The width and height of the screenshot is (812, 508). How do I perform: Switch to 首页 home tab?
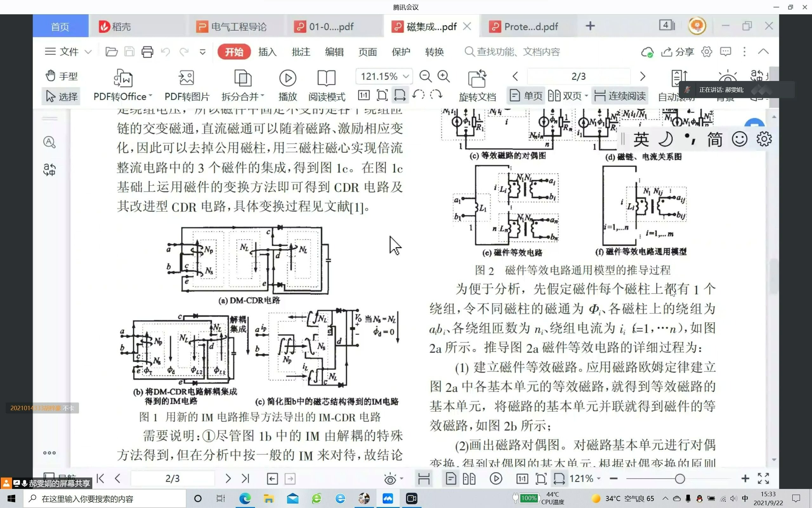point(60,26)
